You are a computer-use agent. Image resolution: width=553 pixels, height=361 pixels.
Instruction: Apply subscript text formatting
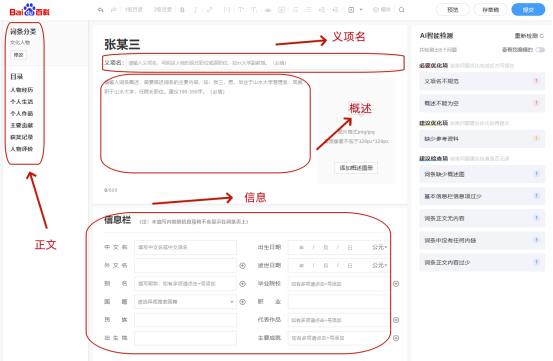254,10
